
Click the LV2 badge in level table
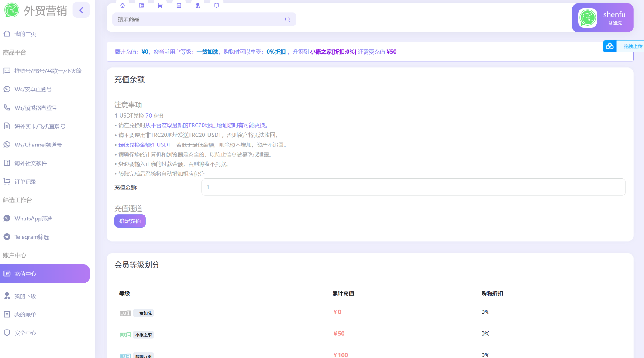click(x=125, y=335)
